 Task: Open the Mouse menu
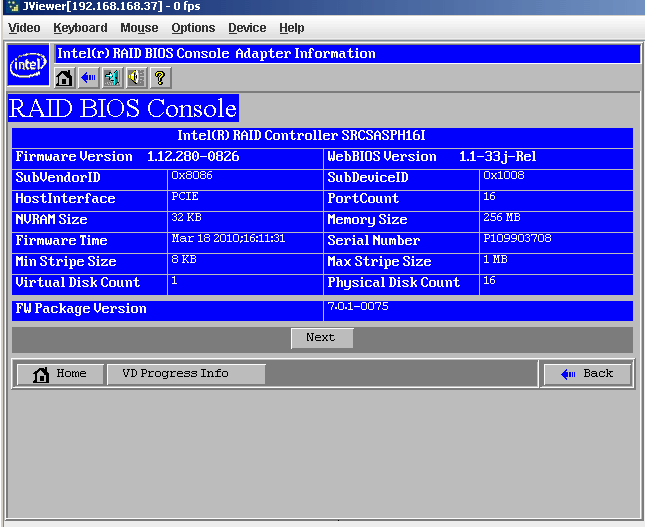pos(139,28)
